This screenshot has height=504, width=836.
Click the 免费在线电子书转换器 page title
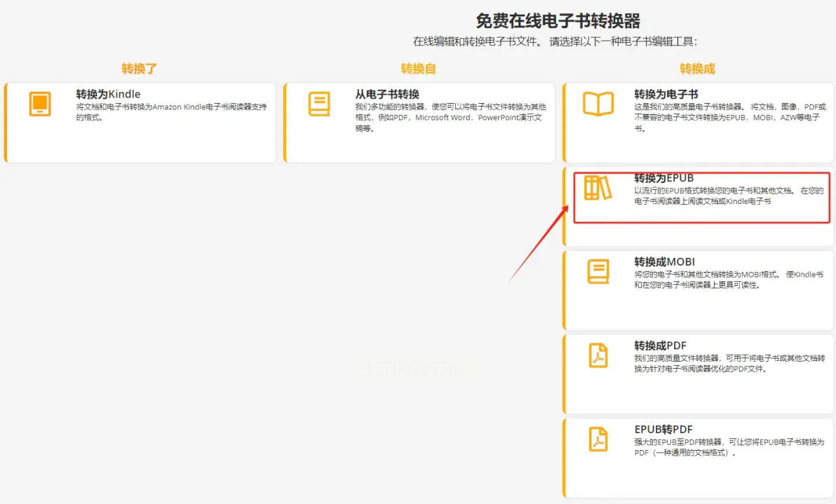pyautogui.click(x=558, y=21)
